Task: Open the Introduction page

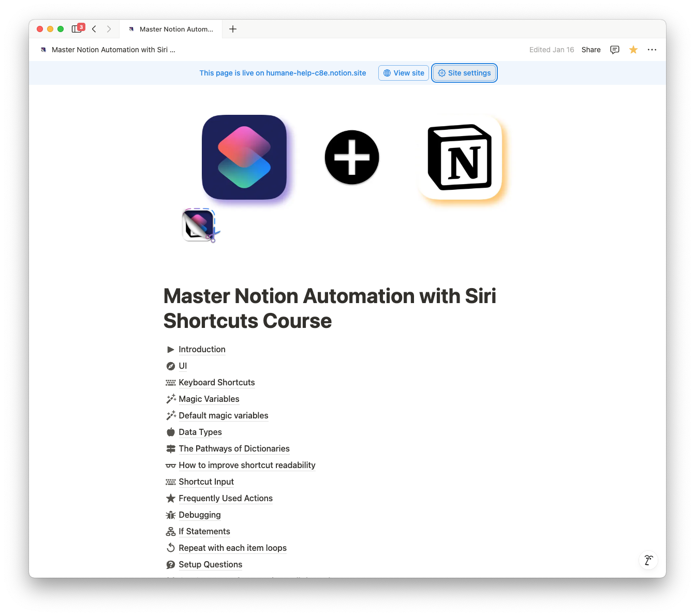Action: coord(202,350)
